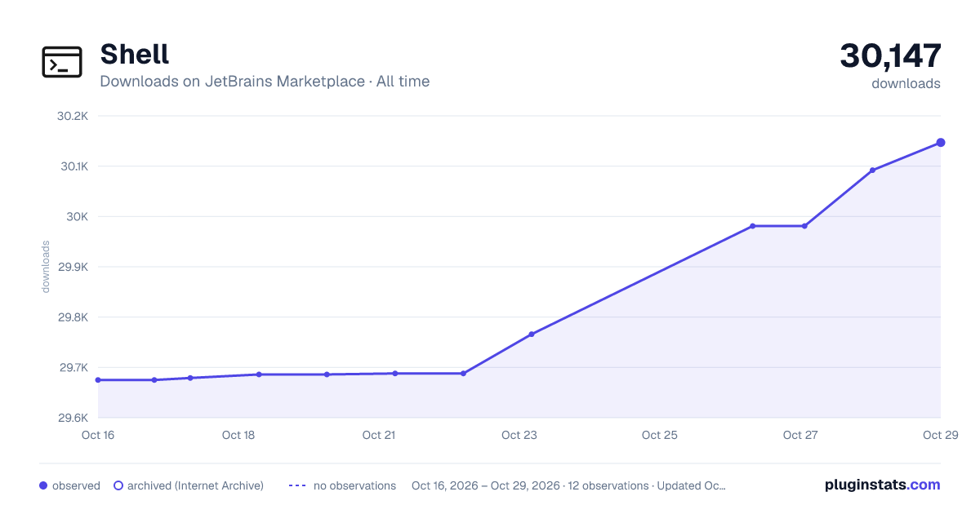Select the last data point on Oct 29
980x514 pixels.
(941, 143)
